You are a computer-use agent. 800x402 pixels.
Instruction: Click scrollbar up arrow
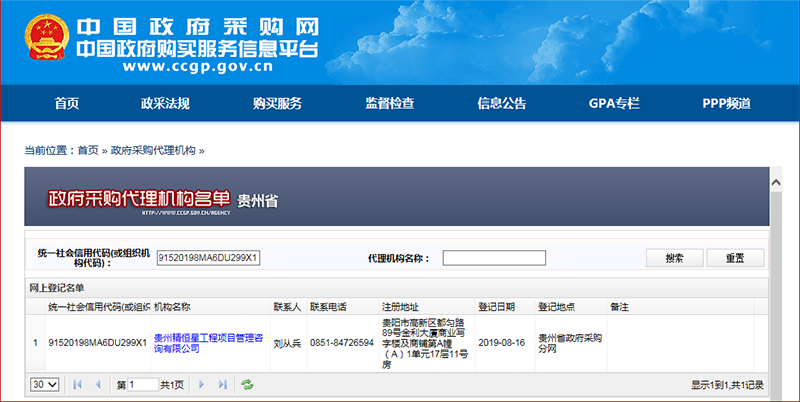pyautogui.click(x=776, y=183)
